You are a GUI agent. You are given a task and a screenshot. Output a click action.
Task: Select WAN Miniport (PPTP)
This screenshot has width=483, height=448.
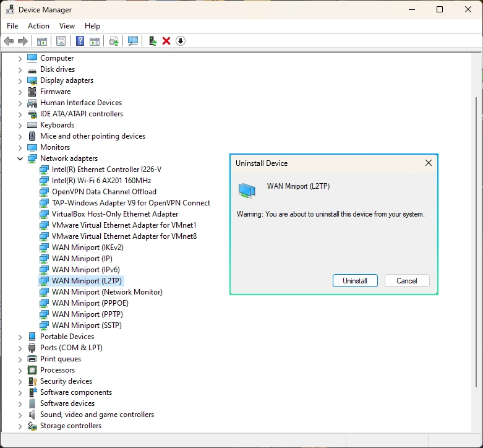tap(87, 314)
